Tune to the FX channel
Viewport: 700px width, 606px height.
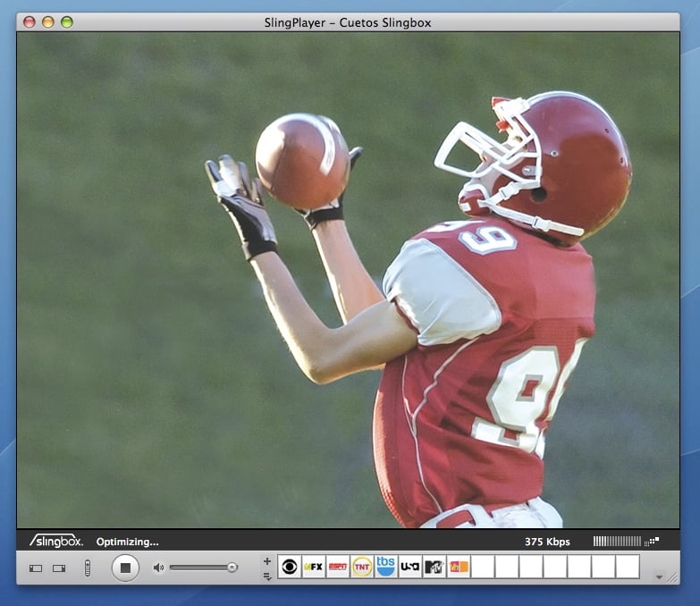click(x=314, y=567)
